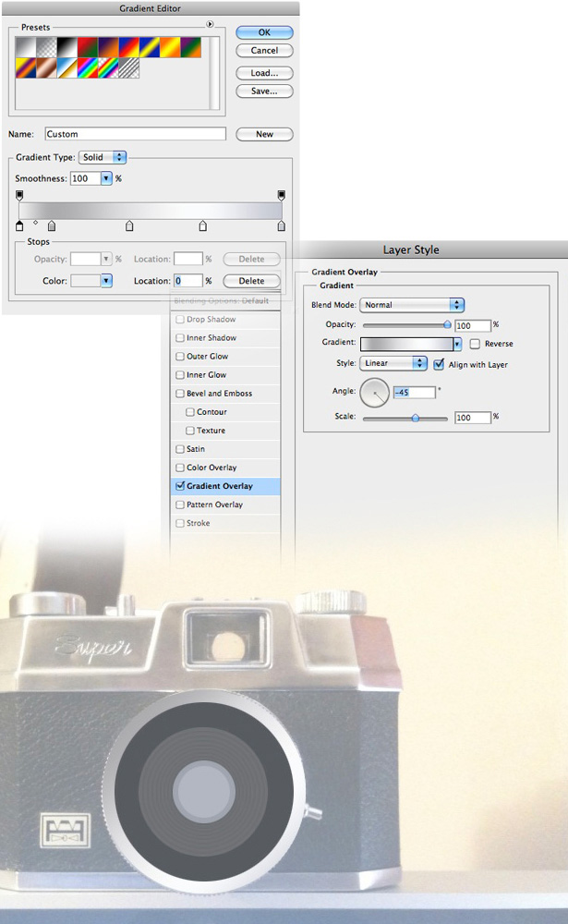Screen dimensions: 568x924
Task: Select the left opacity stop above gradient bar
Action: (19, 195)
